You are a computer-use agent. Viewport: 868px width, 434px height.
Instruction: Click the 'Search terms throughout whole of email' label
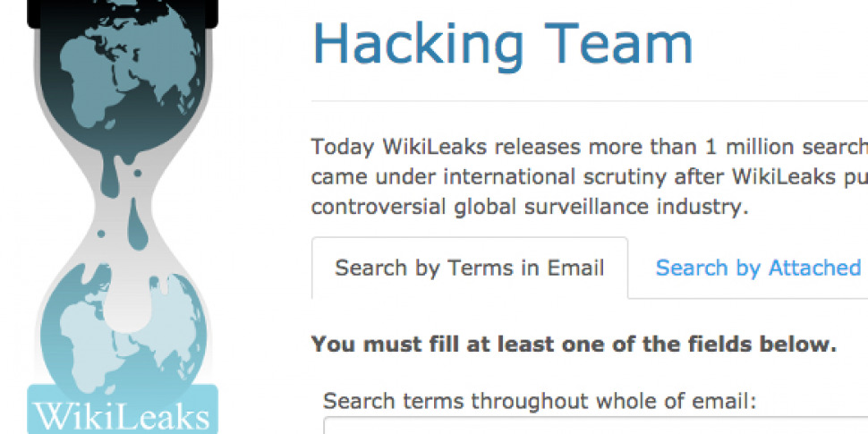click(x=540, y=400)
